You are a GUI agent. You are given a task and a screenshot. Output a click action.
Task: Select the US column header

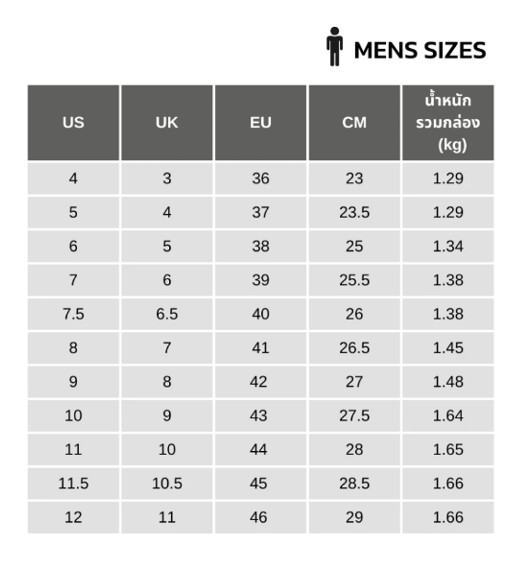(x=73, y=123)
